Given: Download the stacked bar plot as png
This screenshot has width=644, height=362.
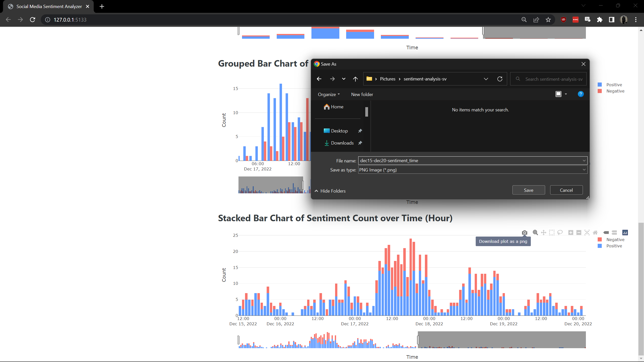Looking at the screenshot, I should point(525,233).
